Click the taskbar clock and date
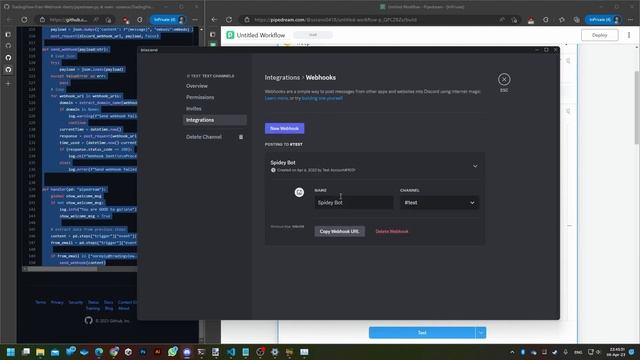Screen dimensions: 640x360 point(616,352)
